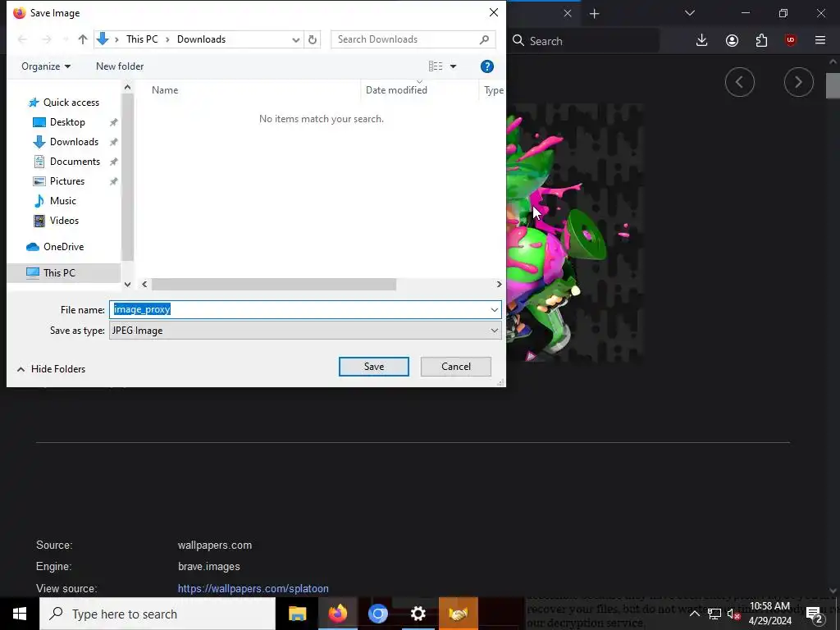Click scroll right arrow in file list
The image size is (840, 630).
(499, 285)
